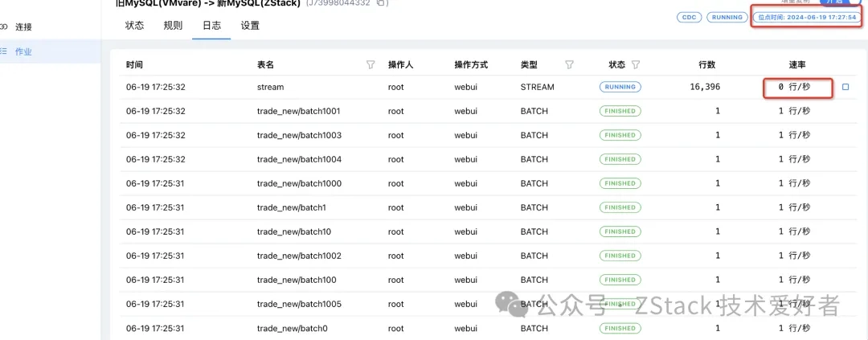
Task: Switch to the 状态 tab
Action: click(x=134, y=26)
